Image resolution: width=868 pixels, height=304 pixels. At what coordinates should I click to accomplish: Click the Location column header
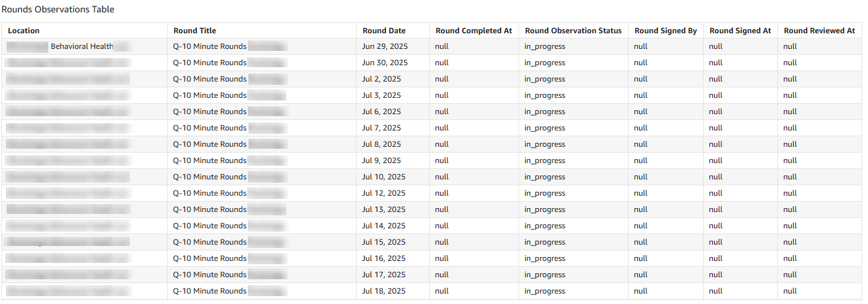(x=24, y=31)
